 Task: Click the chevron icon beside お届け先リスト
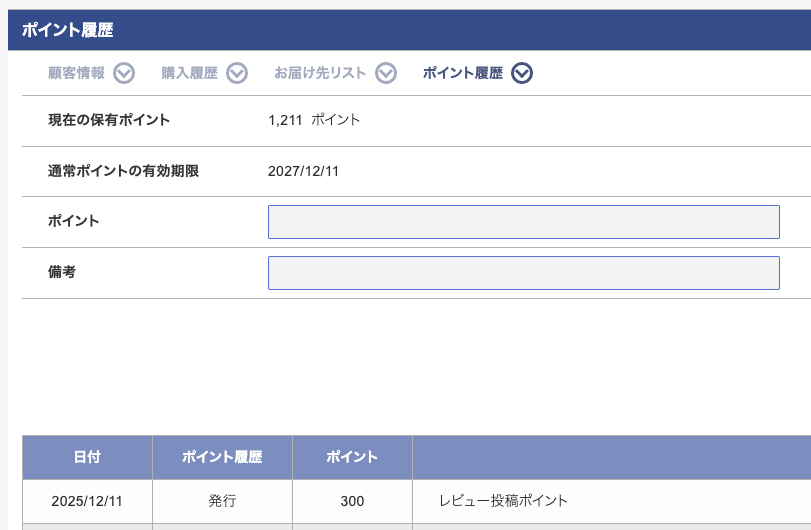[386, 73]
